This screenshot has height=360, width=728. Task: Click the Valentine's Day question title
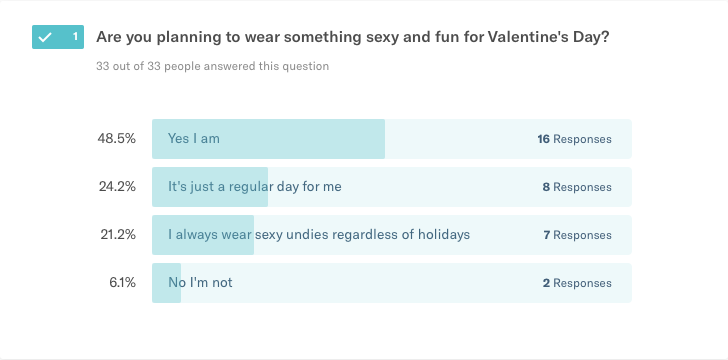[x=352, y=37]
